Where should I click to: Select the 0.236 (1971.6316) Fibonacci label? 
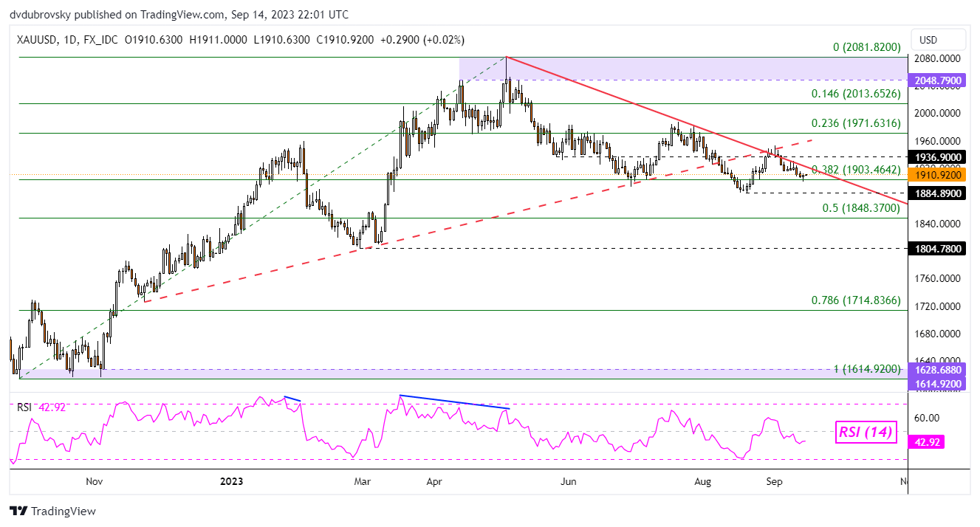856,123
